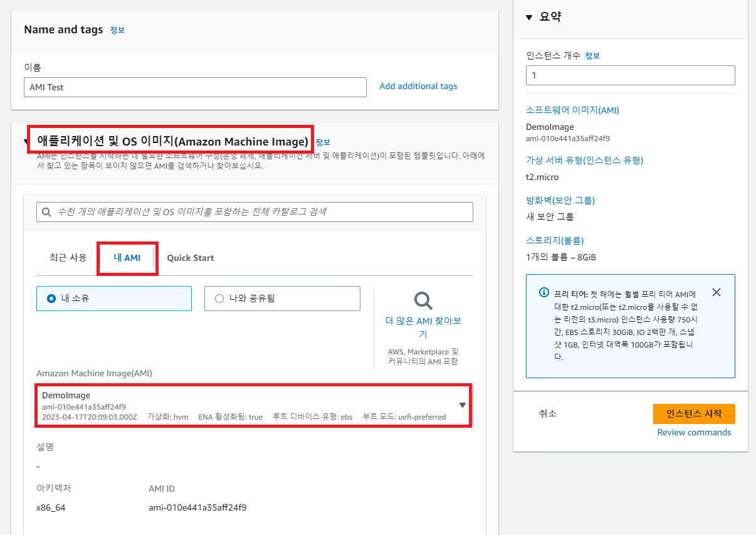The image size is (756, 535).
Task: Click 가상 서버 유형(인스턴스 유형) summary link
Action: point(584,160)
